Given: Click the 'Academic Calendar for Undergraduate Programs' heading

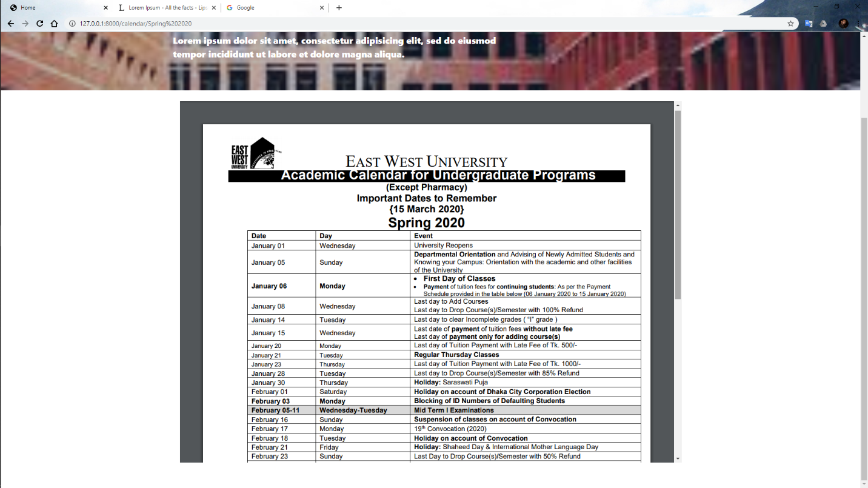Looking at the screenshot, I should click(438, 175).
